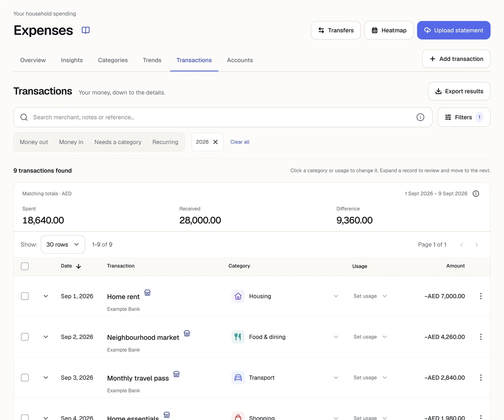Click the −AED 4,260.00 amount
The image size is (504, 420).
pos(445,337)
